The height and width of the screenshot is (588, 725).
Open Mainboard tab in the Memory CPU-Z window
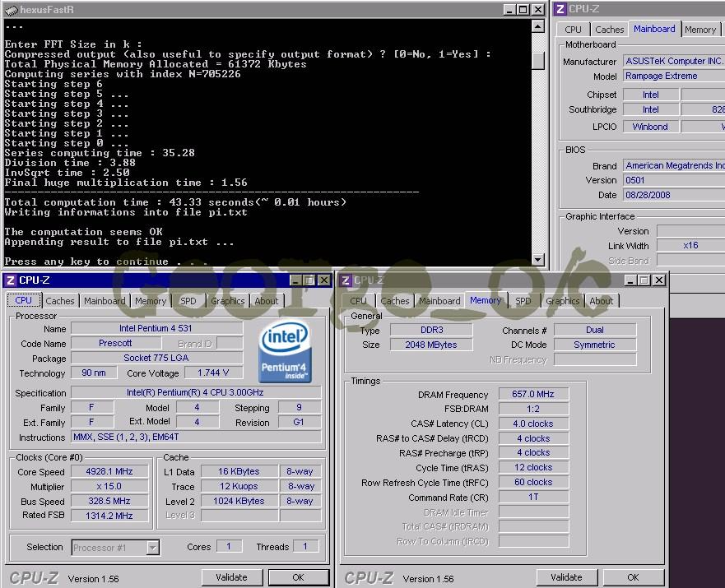[439, 301]
